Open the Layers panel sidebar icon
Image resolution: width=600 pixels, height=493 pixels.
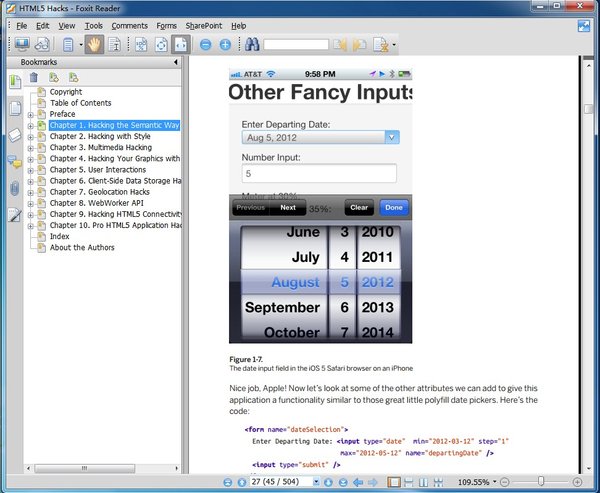click(15, 135)
